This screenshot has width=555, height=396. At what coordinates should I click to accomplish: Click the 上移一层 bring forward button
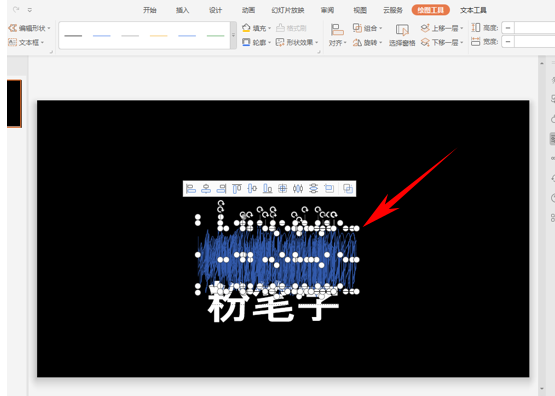pyautogui.click(x=442, y=28)
